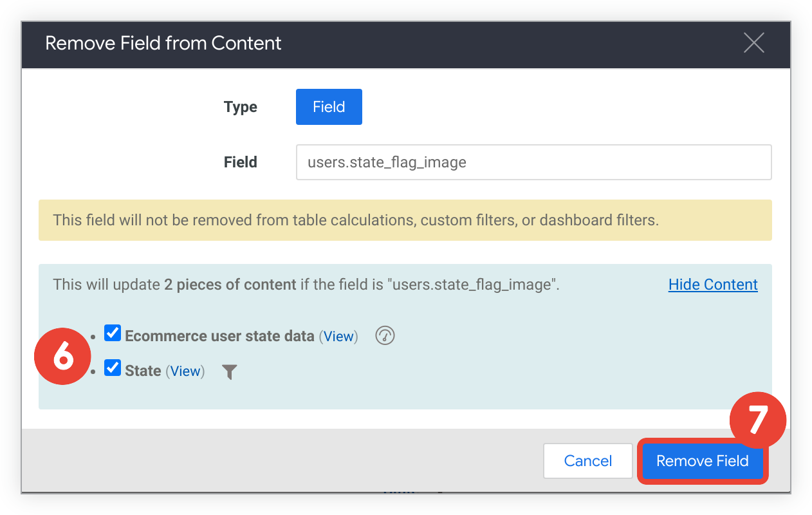Click the red step 6 marker
The image size is (812, 515).
pyautogui.click(x=63, y=356)
